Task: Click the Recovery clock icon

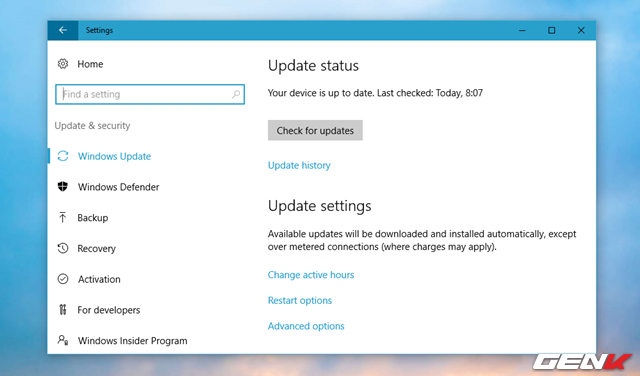Action: point(63,248)
